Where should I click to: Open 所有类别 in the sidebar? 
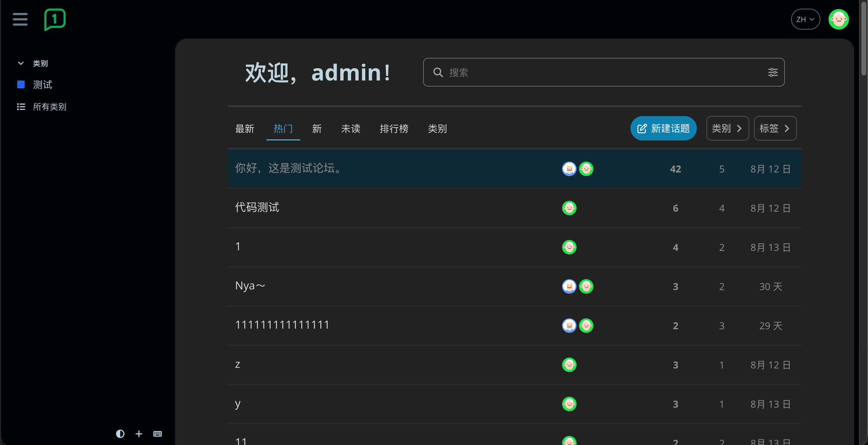(x=49, y=107)
